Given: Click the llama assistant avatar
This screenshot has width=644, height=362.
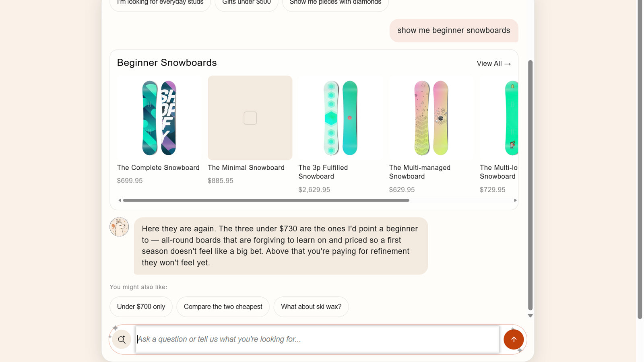Looking at the screenshot, I should pyautogui.click(x=119, y=227).
